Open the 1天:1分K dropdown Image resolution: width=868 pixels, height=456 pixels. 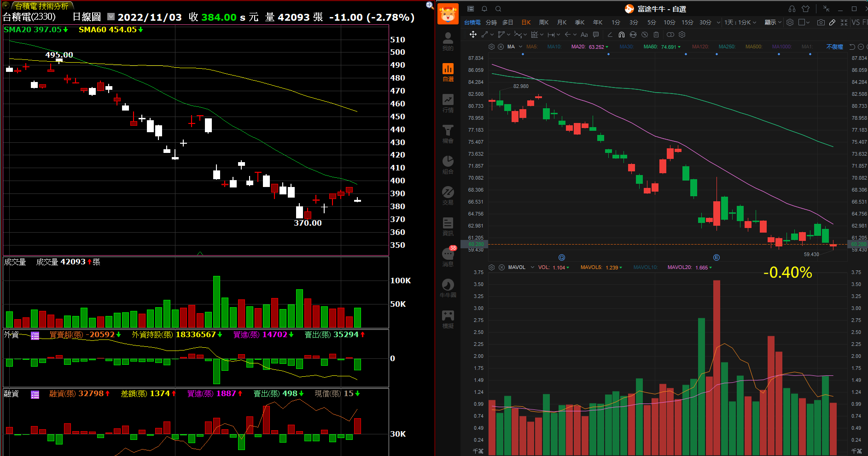(x=740, y=22)
